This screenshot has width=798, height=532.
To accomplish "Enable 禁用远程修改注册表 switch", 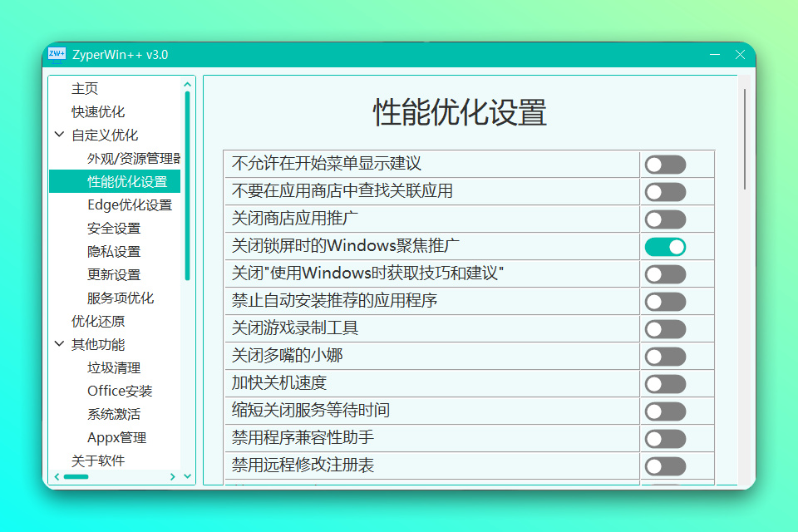I will coord(665,466).
